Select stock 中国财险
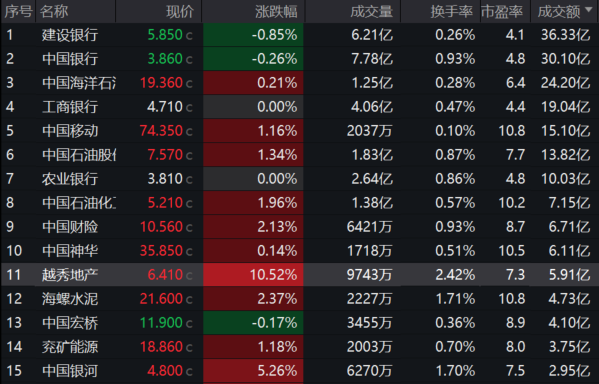 click(70, 227)
